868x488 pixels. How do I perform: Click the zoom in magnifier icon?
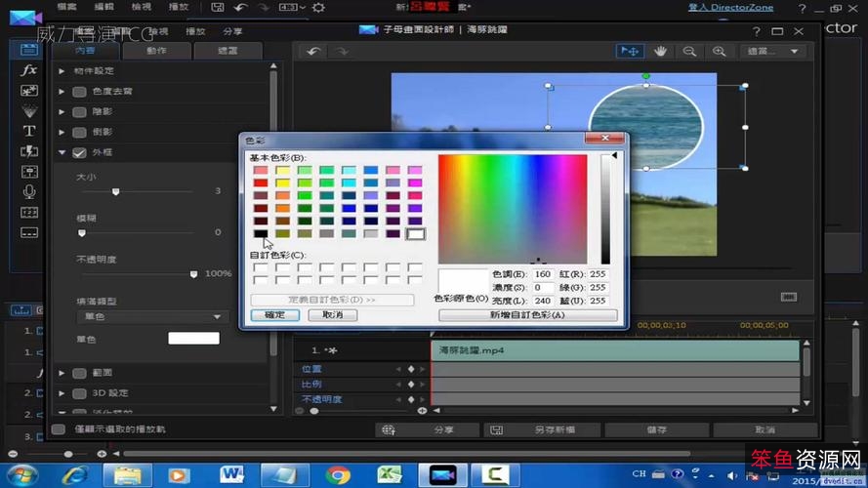(719, 51)
